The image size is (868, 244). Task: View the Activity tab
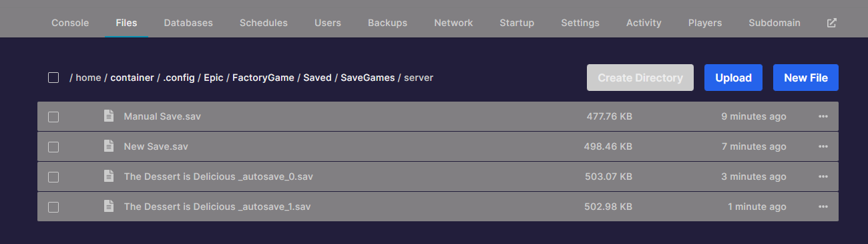coord(644,23)
